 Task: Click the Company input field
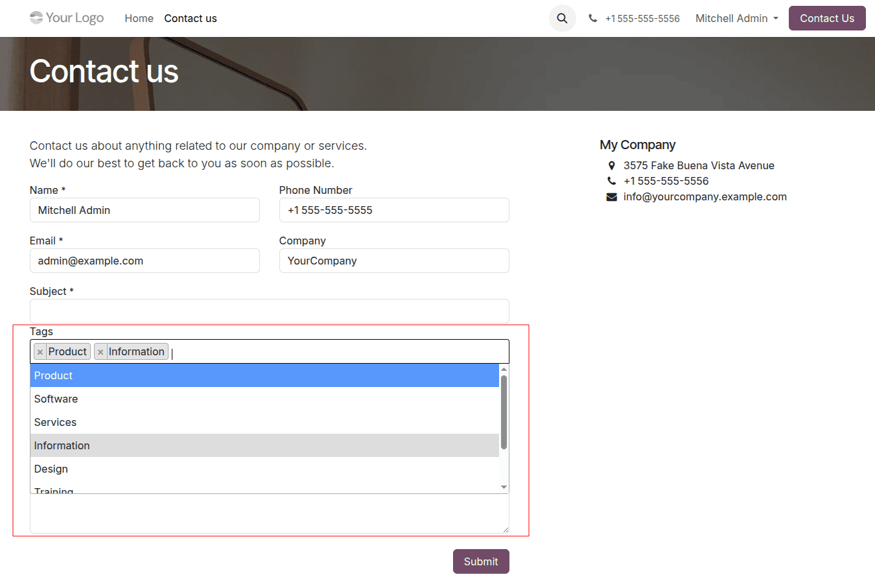tap(394, 261)
